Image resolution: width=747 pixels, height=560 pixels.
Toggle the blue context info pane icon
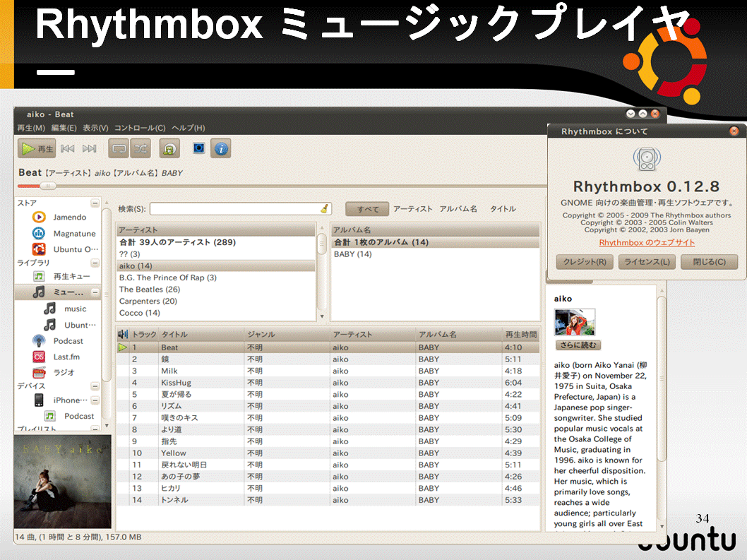click(220, 149)
